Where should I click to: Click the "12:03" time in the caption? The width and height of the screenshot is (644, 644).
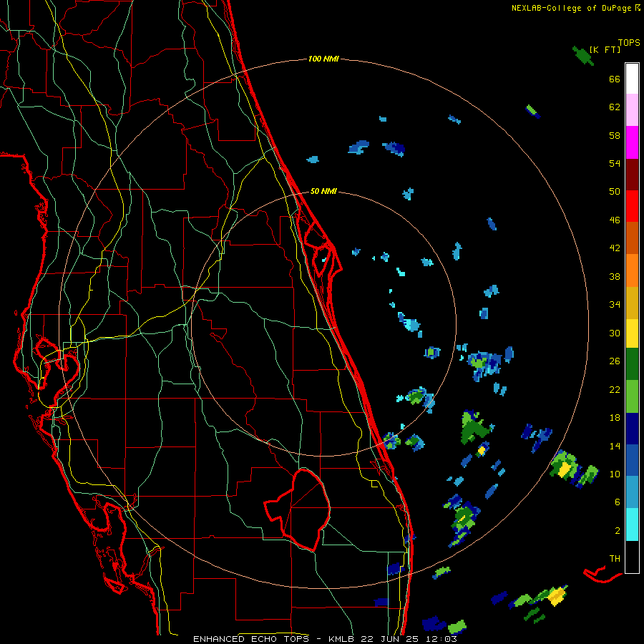[441, 639]
